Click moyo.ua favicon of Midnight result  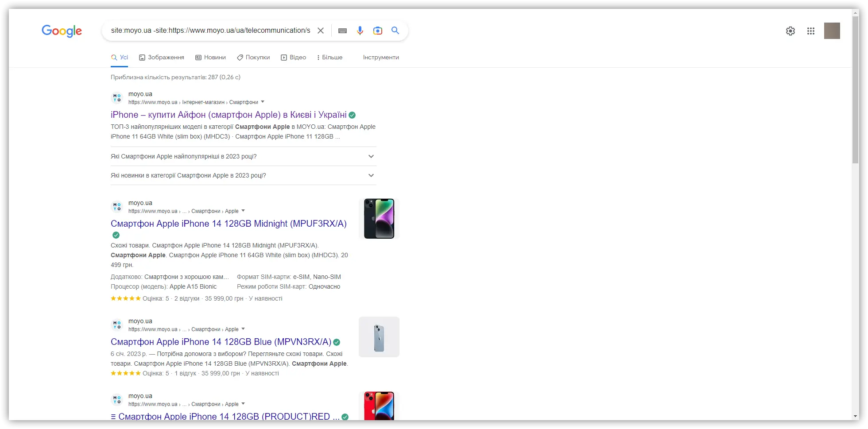tap(117, 207)
